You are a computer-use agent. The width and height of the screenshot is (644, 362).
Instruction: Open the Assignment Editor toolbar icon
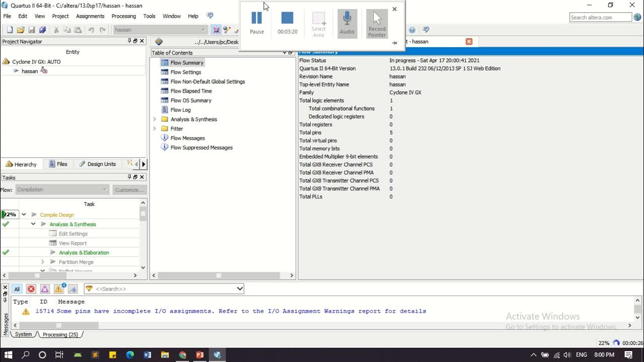coord(227,30)
